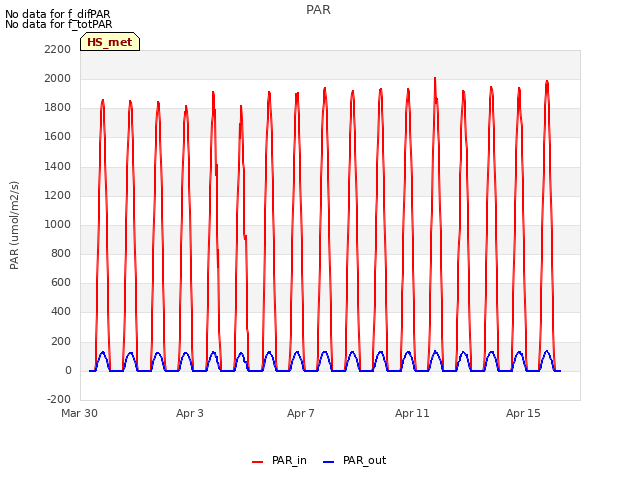This screenshot has height=480, width=640.
Task: Click the 'No data for f_totPAR' message
Action: pyautogui.click(x=59, y=24)
